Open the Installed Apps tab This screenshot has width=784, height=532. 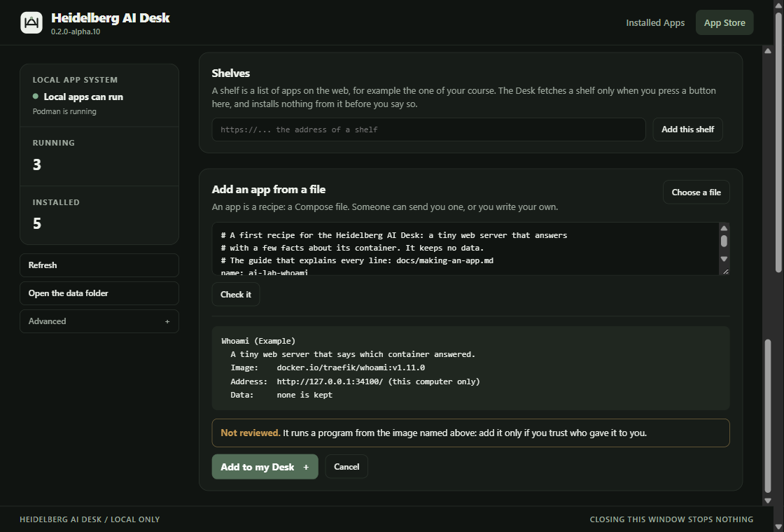point(655,22)
